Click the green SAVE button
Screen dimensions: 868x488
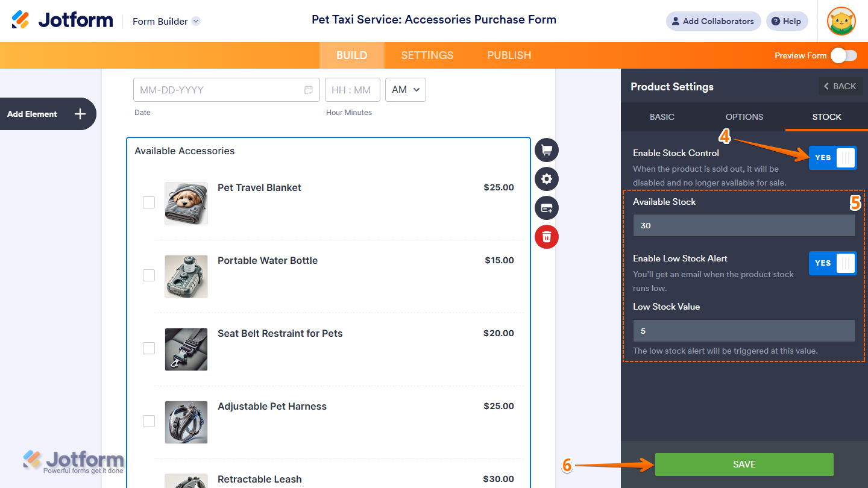744,465
